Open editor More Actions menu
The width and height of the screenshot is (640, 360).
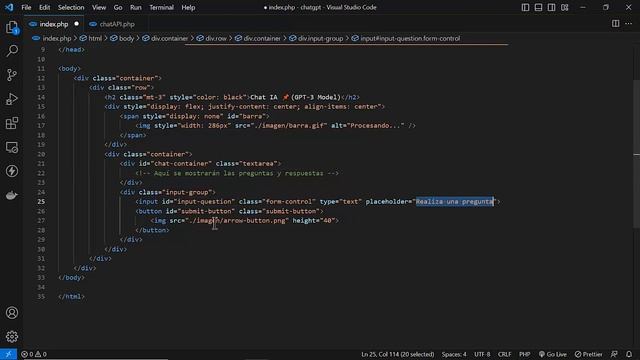[629, 24]
